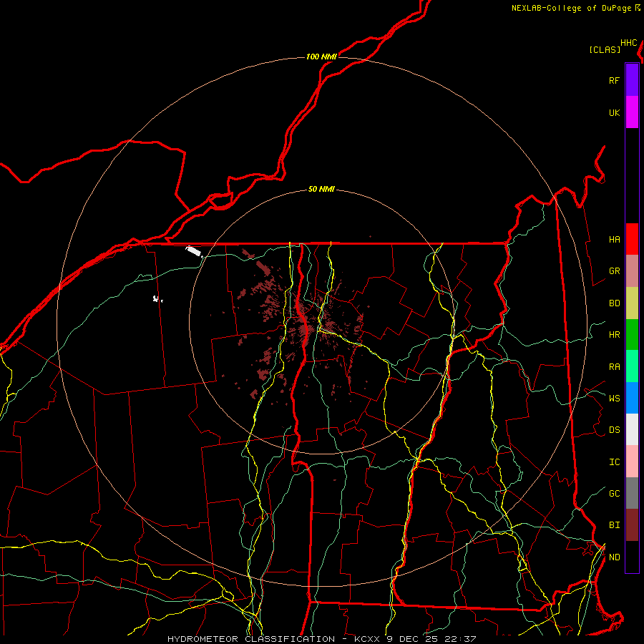Click the BD legend label

(614, 303)
